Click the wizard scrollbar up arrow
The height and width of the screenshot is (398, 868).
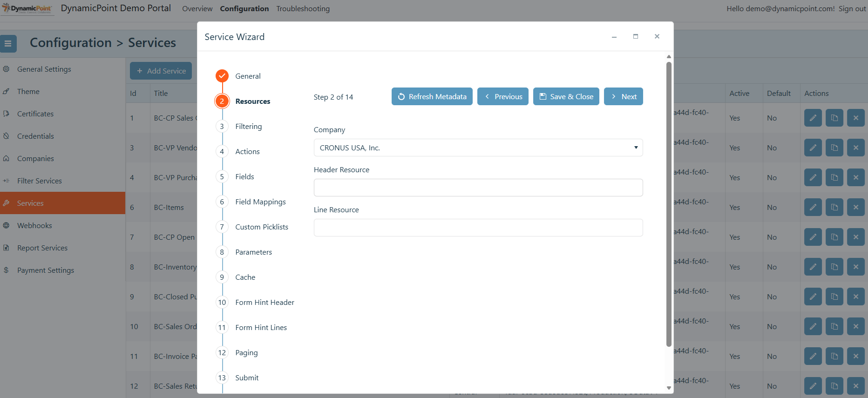[669, 56]
